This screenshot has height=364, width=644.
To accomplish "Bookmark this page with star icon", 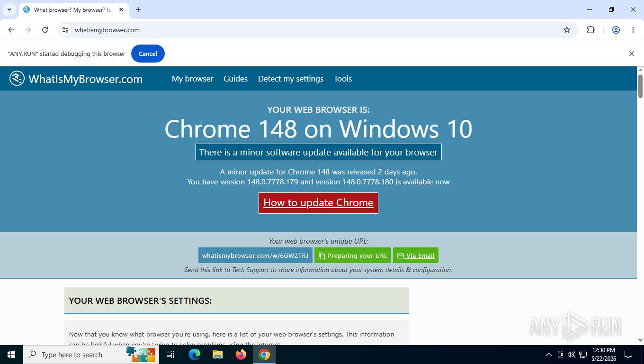I will pyautogui.click(x=567, y=30).
